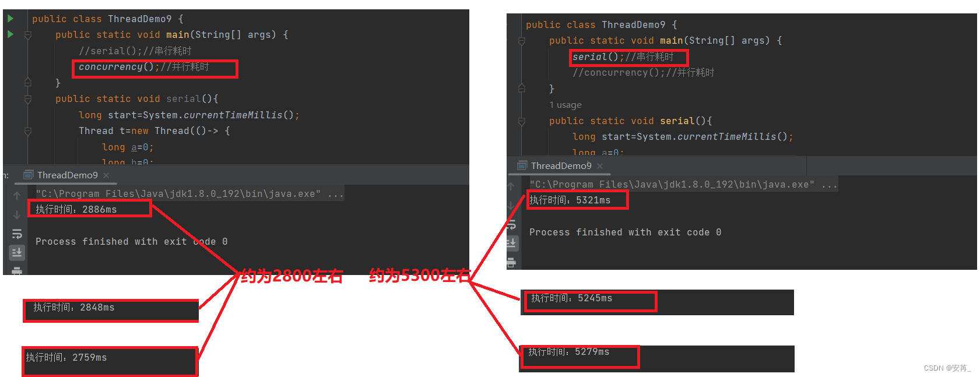Right window: close ThreadDemo9 run tab
The image size is (980, 377).
[x=600, y=166]
